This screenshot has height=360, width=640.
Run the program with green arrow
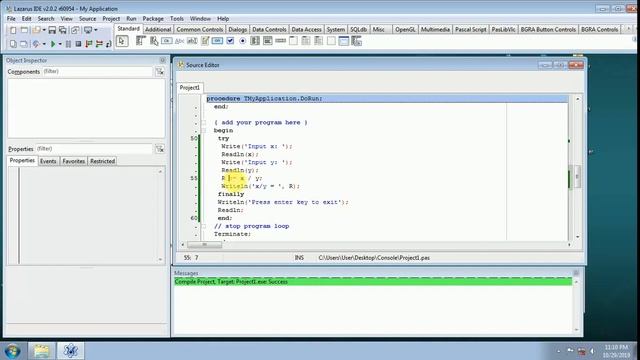click(53, 44)
